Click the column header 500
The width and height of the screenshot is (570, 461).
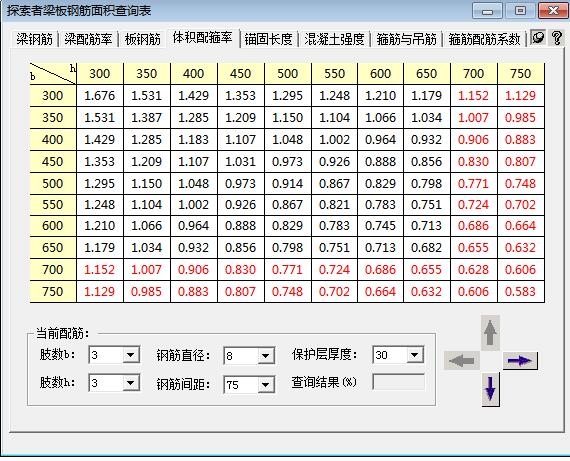pyautogui.click(x=288, y=74)
